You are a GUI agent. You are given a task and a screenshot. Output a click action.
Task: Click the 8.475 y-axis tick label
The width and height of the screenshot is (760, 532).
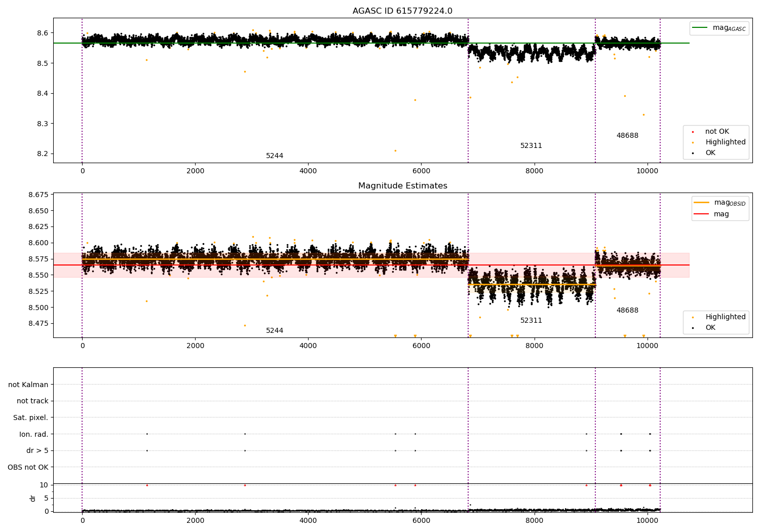tap(39, 323)
